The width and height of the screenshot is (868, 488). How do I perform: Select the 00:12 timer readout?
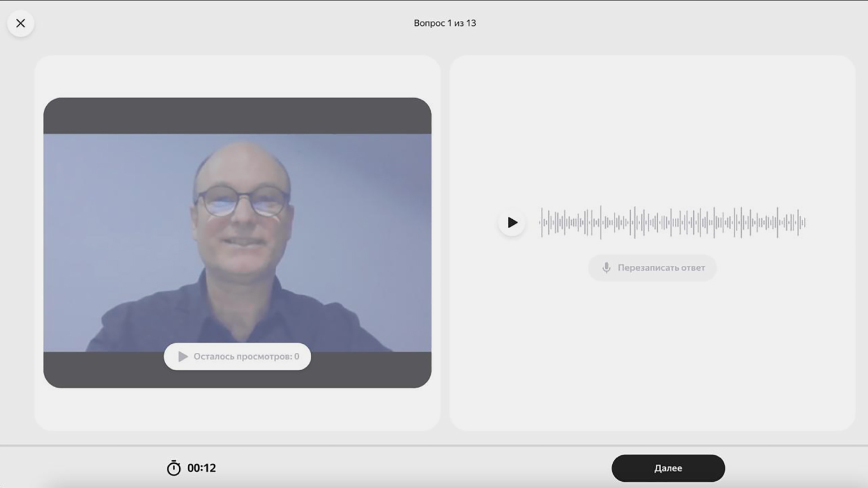tap(201, 468)
